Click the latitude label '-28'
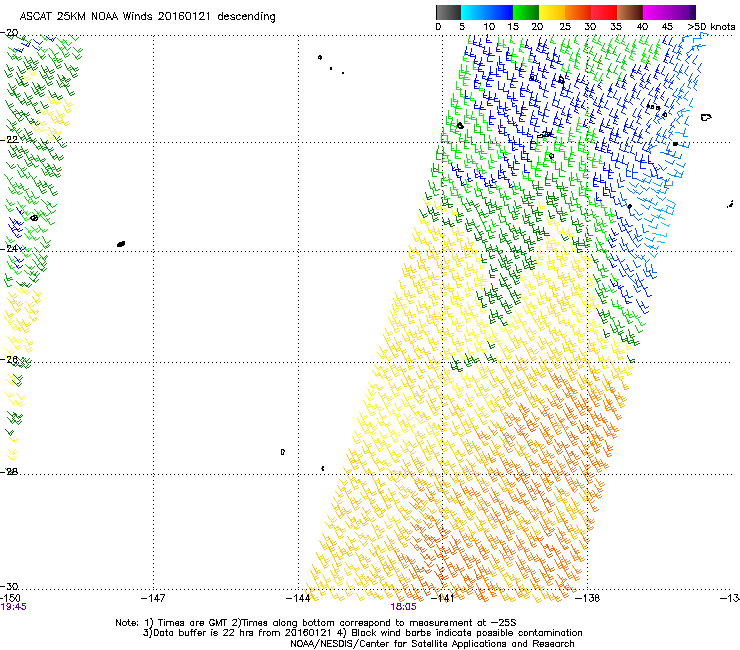This screenshot has width=740, height=650. pyautogui.click(x=9, y=471)
